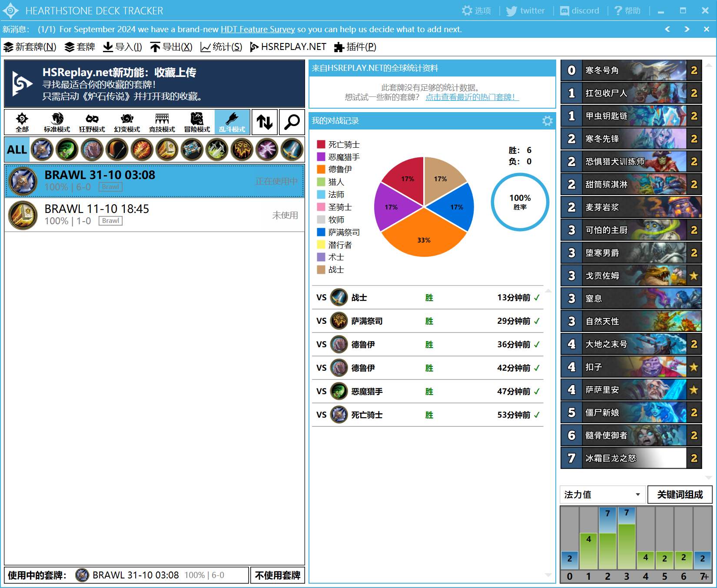Filter decks by Demon Hunter class icon
The height and width of the screenshot is (588, 717).
pos(67,149)
